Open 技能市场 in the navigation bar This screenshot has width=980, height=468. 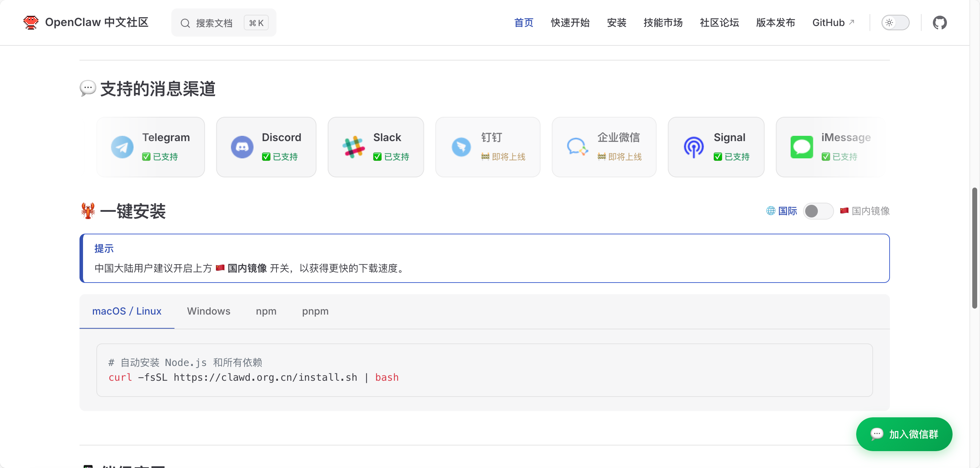(x=663, y=23)
